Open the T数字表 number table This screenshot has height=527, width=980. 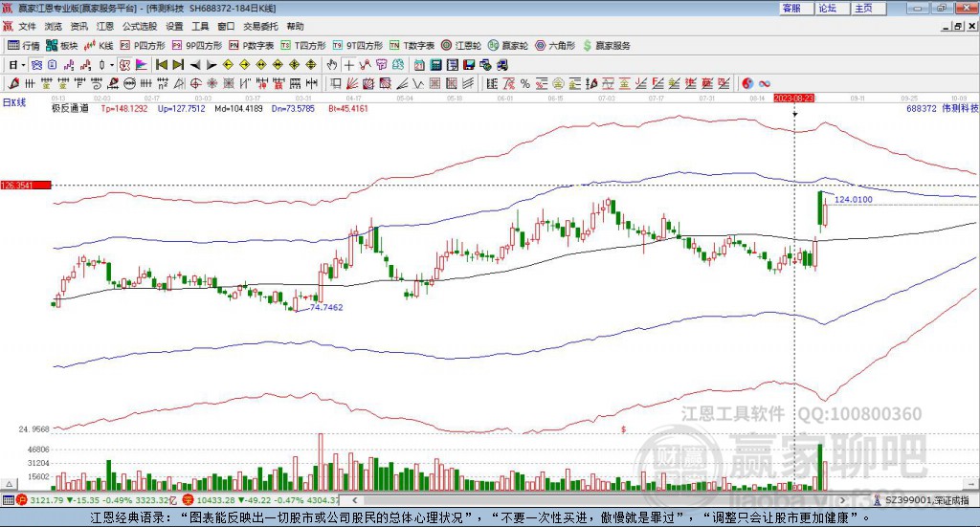tap(412, 45)
